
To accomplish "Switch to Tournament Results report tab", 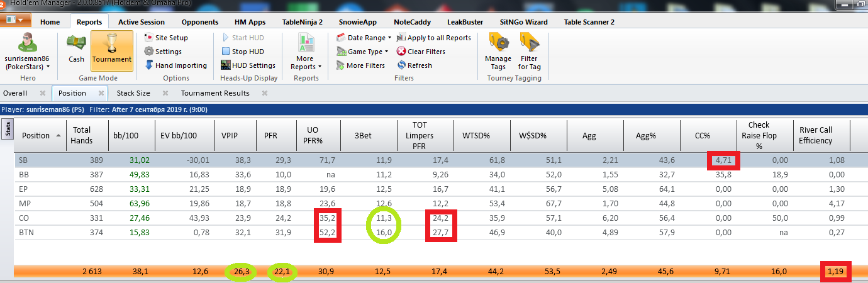I will [215, 93].
